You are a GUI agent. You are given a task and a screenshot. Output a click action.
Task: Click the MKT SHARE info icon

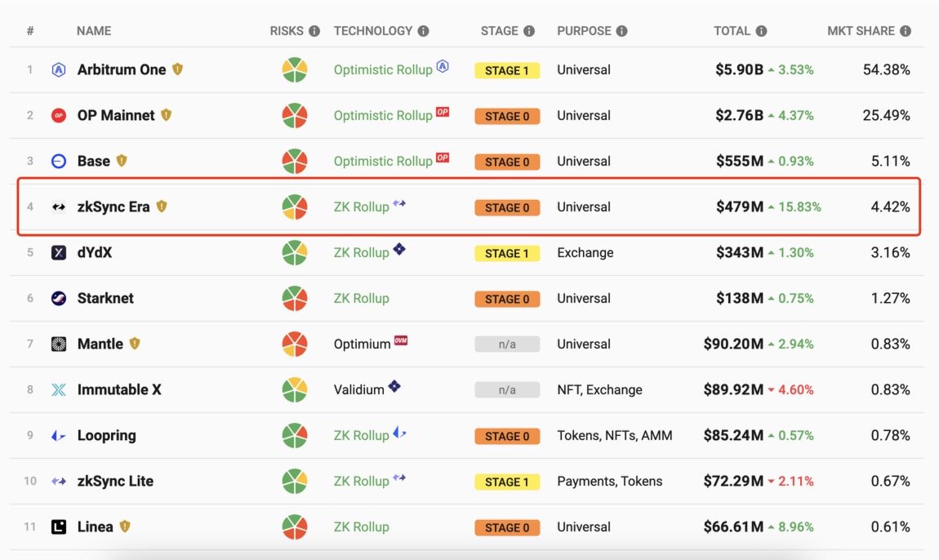[906, 31]
